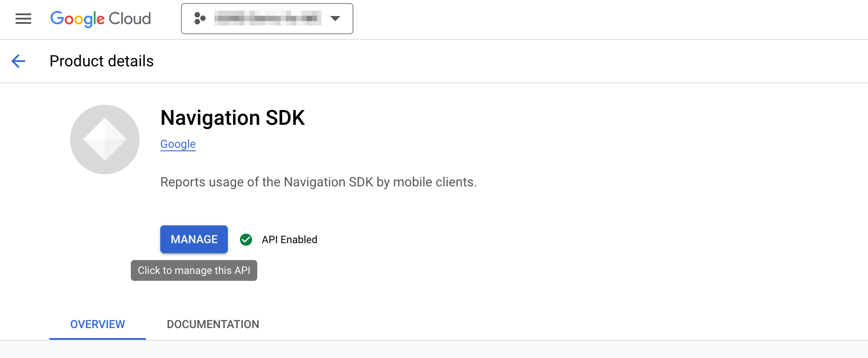
Task: Click the project organization icon in the selector
Action: 200,19
